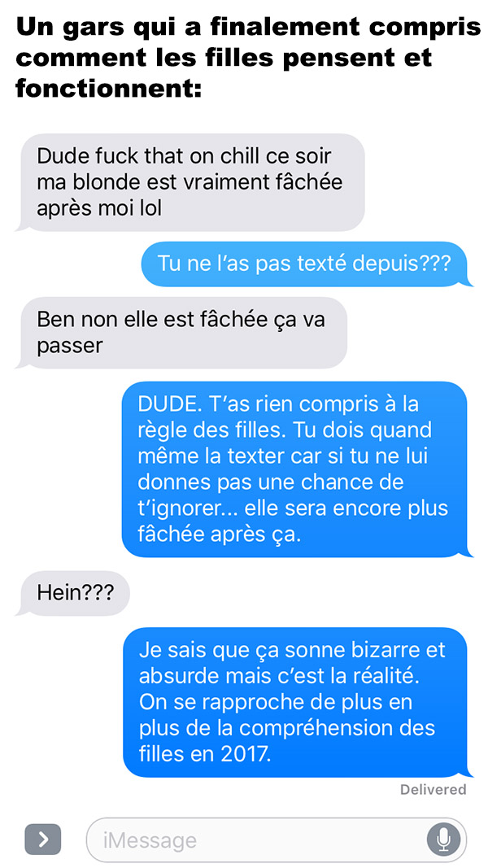
Task: Click the caption line 'comment les filles pensent et'
Action: click(224, 58)
